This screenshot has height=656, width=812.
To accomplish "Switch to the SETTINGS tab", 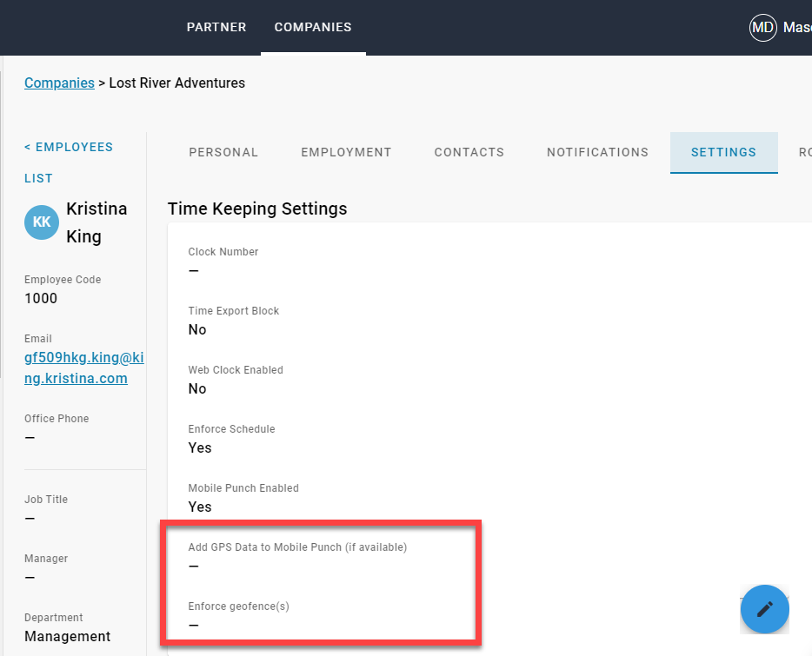I will (x=723, y=152).
